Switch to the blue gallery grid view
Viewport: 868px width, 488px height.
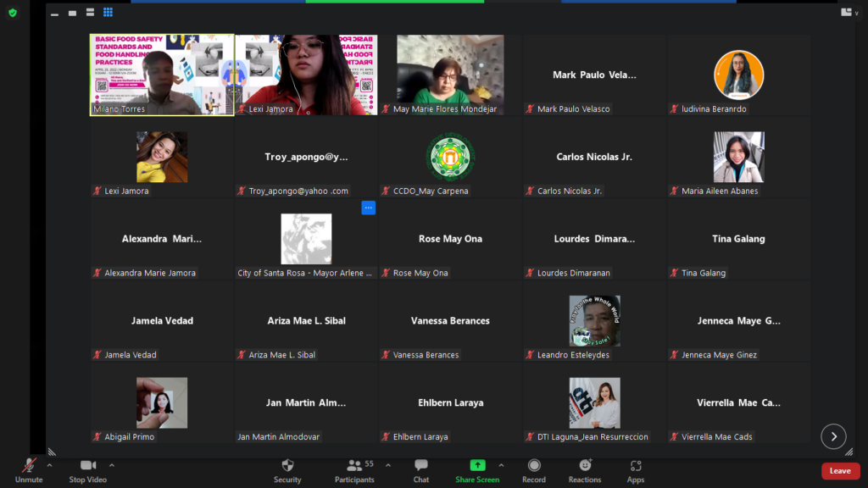pyautogui.click(x=108, y=13)
